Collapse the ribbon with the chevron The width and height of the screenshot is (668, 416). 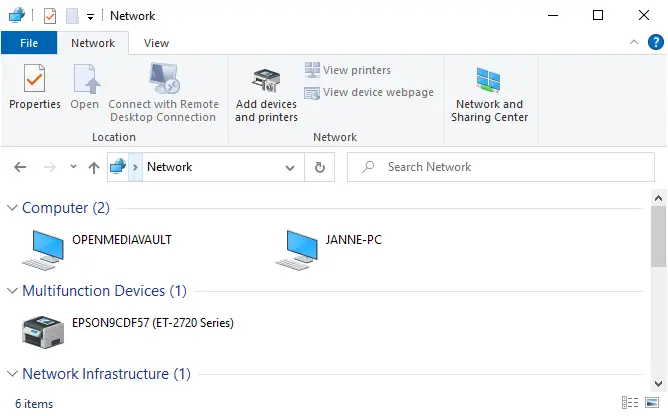[x=632, y=43]
